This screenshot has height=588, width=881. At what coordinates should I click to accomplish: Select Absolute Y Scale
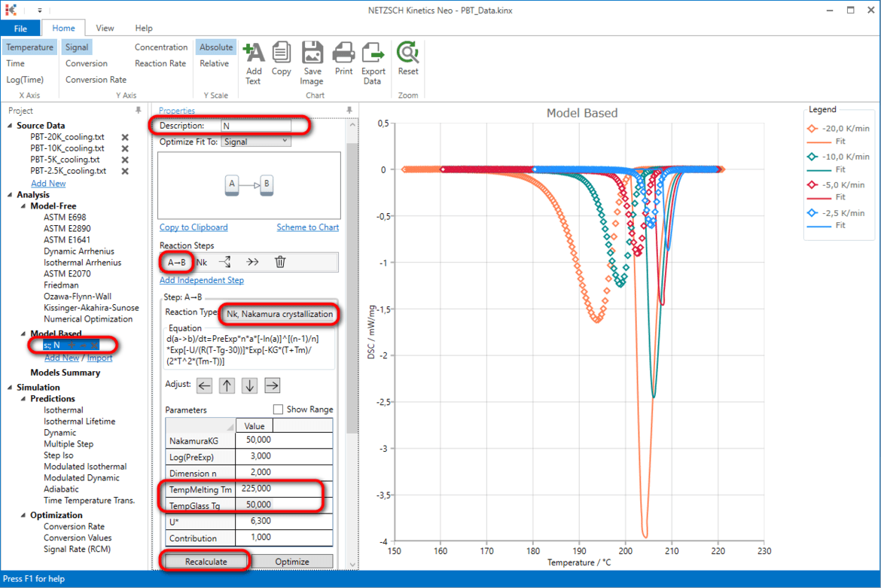pyautogui.click(x=216, y=47)
